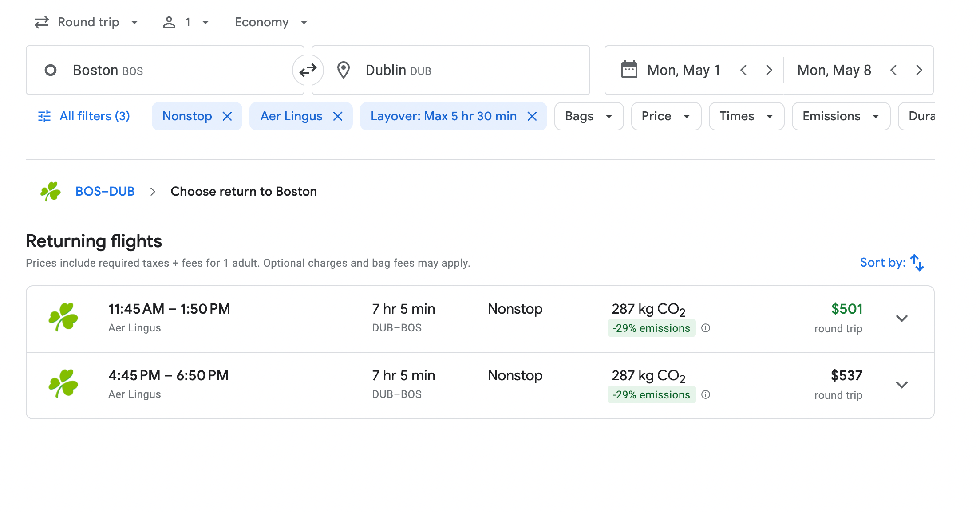Show emissions info for the 4:45 PM flight
980x512 pixels.
706,394
